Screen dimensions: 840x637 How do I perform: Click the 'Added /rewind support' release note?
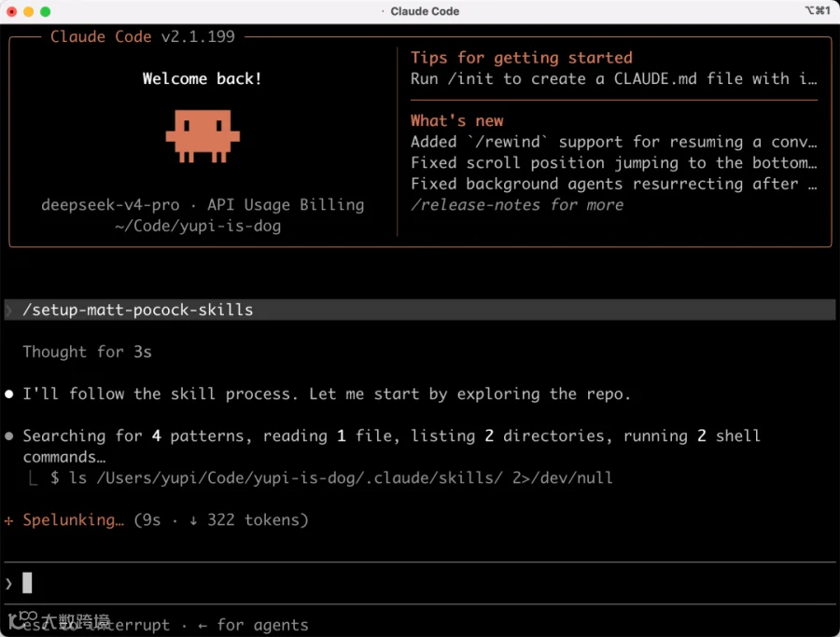614,142
